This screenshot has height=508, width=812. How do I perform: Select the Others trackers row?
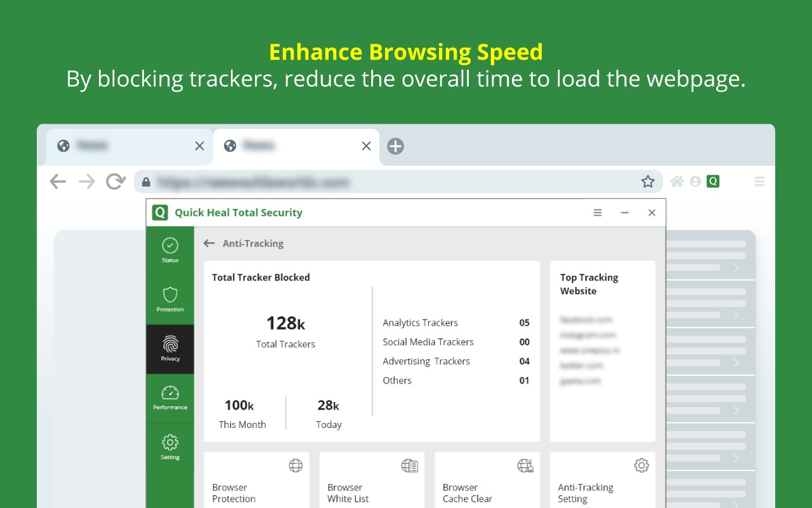point(456,380)
